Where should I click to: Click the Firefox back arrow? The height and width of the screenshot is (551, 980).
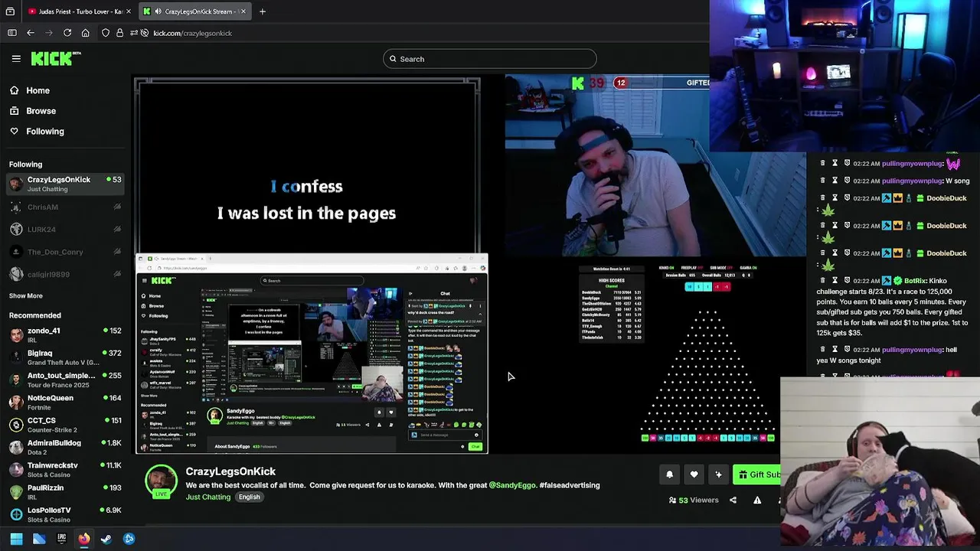tap(31, 33)
